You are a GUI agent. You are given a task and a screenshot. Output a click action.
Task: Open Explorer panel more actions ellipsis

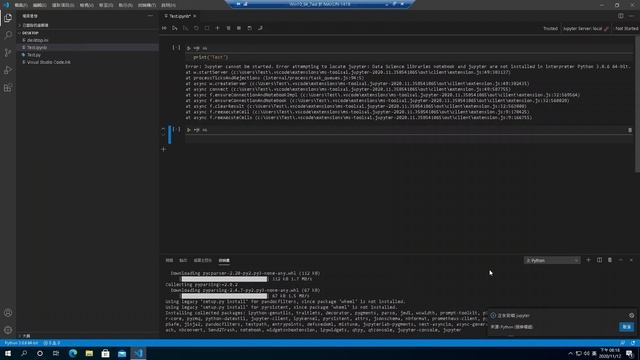tap(150, 16)
